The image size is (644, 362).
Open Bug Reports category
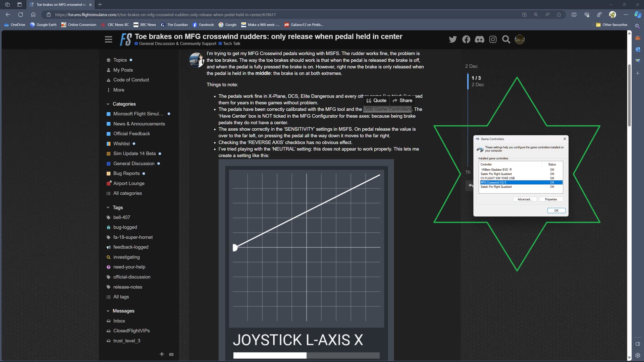(x=126, y=173)
